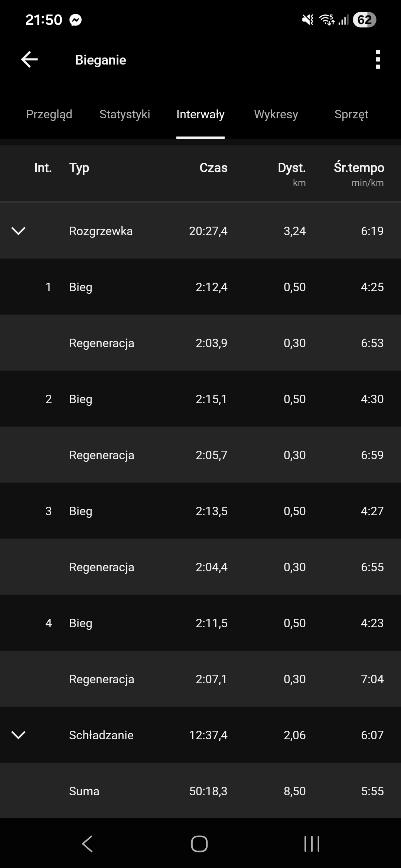Open the recent apps navigation button
The height and width of the screenshot is (868, 401).
[x=312, y=844]
